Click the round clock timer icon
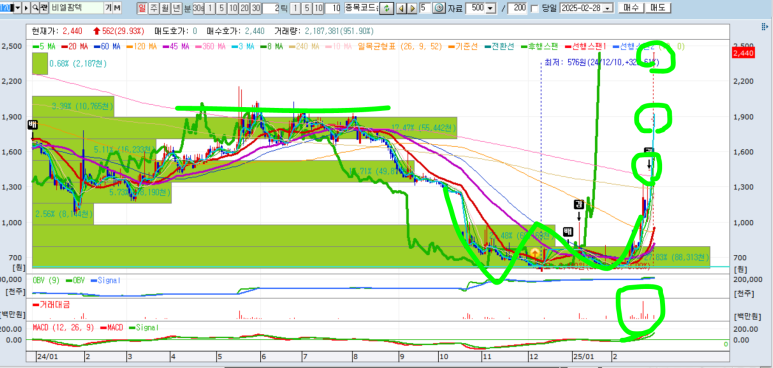Viewport: 773px width, 368px height. (439, 8)
